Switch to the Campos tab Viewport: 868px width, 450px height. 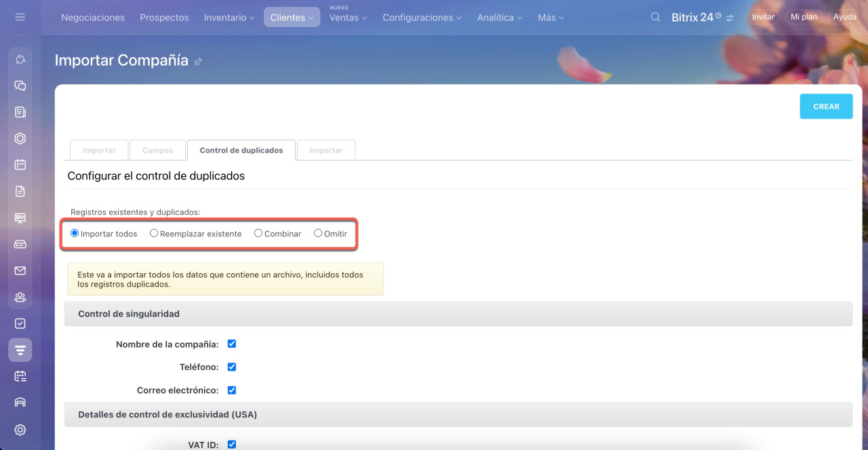(158, 150)
